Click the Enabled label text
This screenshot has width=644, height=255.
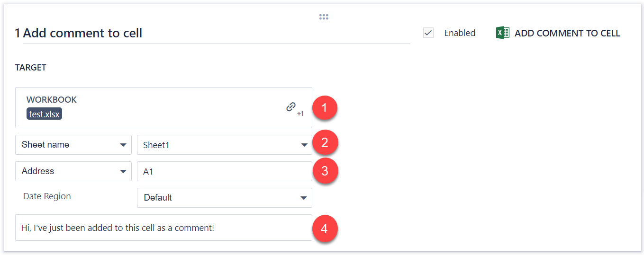[460, 33]
